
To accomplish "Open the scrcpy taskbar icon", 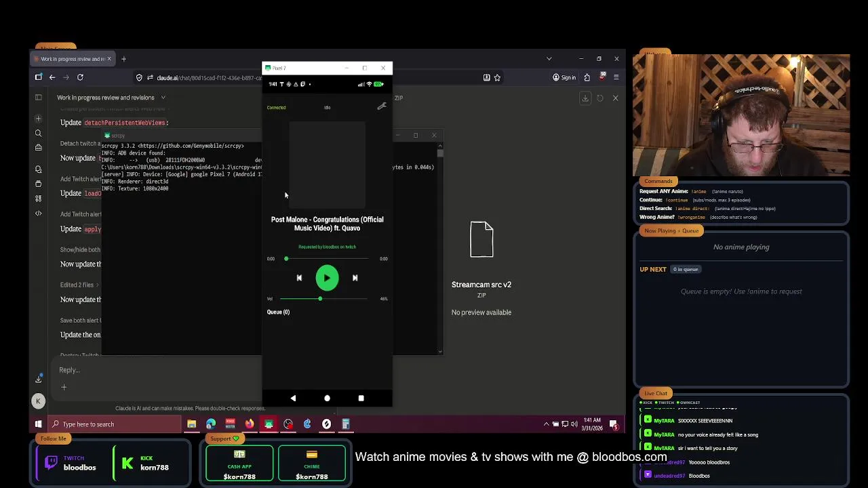I will 269,424.
